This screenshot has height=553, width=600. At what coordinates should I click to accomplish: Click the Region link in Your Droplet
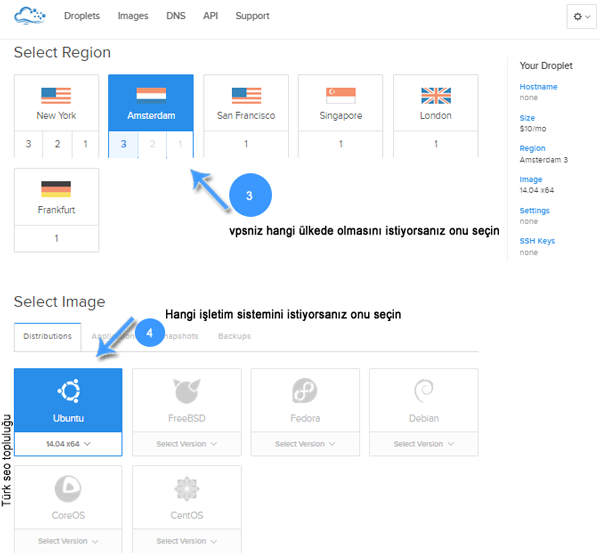tap(532, 148)
